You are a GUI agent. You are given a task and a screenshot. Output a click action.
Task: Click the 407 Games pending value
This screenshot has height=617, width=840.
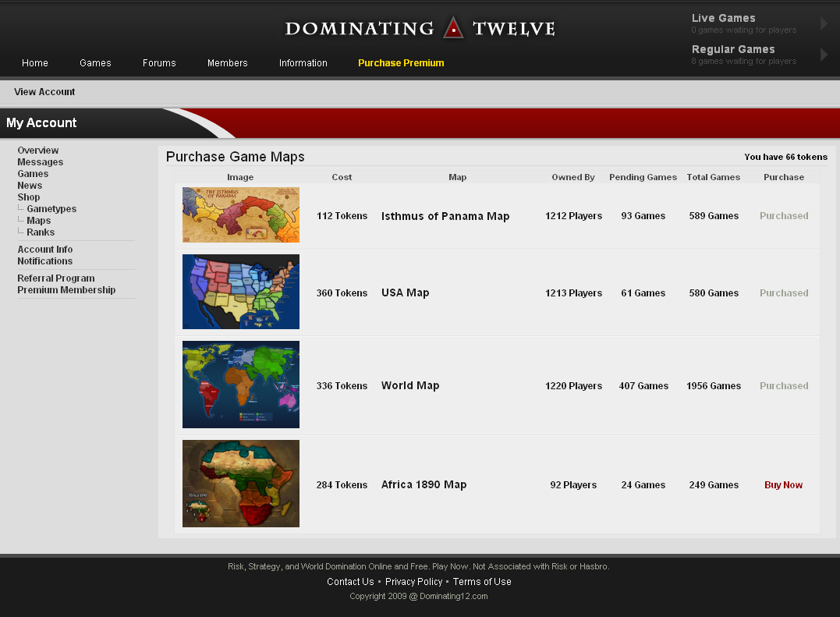(x=643, y=385)
